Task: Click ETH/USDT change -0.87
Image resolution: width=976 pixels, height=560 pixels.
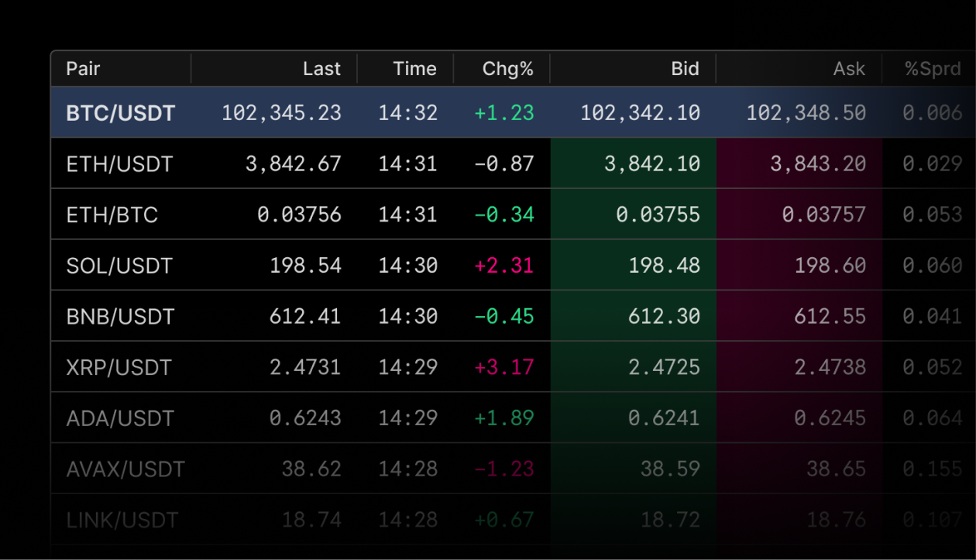Action: [504, 164]
